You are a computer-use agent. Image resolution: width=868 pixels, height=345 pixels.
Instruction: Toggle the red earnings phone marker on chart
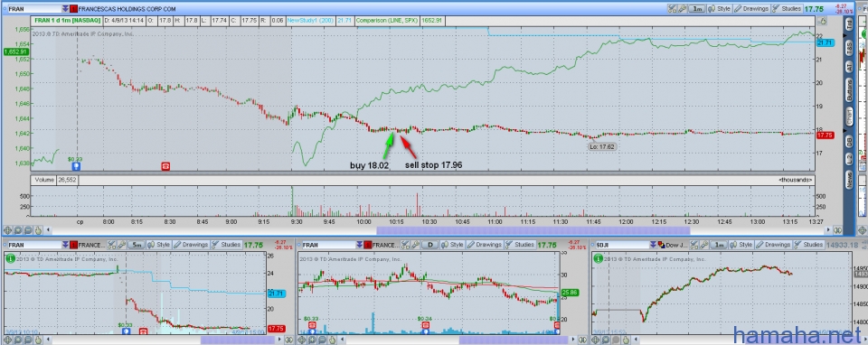click(x=165, y=165)
